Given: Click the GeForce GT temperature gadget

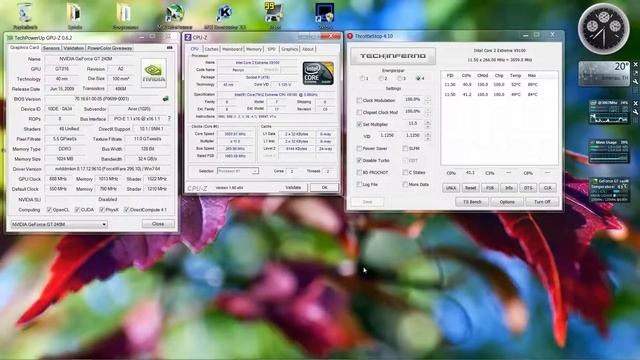Looking at the screenshot, I should 610,190.
